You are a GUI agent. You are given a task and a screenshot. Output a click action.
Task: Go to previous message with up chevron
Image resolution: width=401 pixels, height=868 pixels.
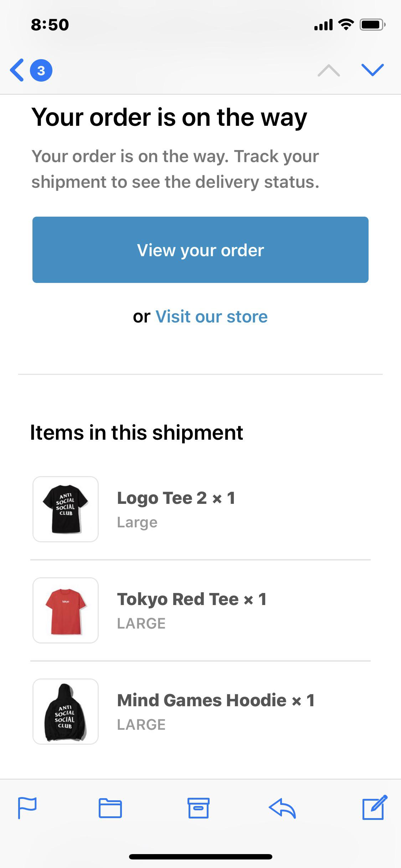point(329,71)
